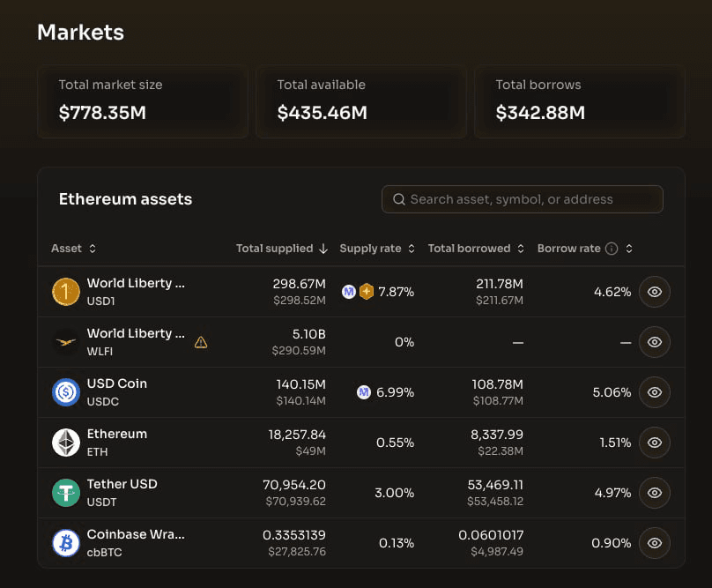
Task: Toggle Total supplied descending sort arrow
Action: (x=323, y=249)
